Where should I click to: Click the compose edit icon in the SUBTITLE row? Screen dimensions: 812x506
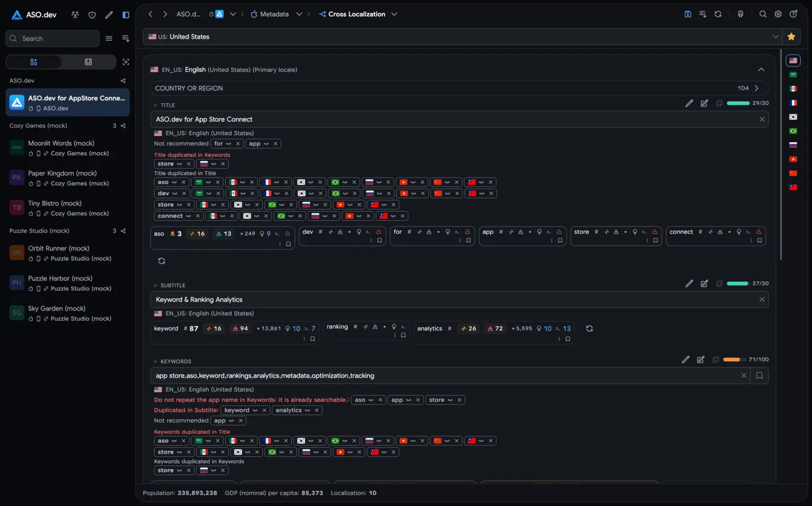click(704, 283)
